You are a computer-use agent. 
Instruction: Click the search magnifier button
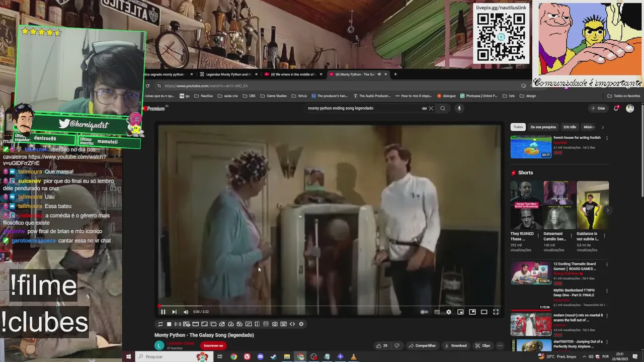coord(443,108)
